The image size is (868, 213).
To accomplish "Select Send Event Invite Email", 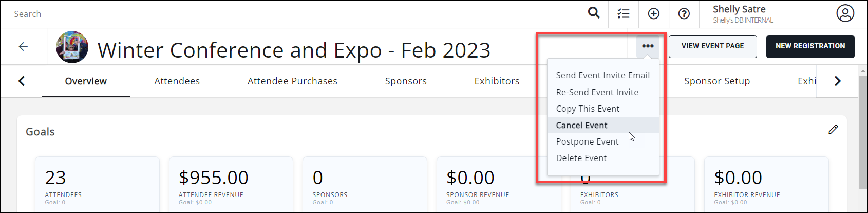I will click(602, 75).
